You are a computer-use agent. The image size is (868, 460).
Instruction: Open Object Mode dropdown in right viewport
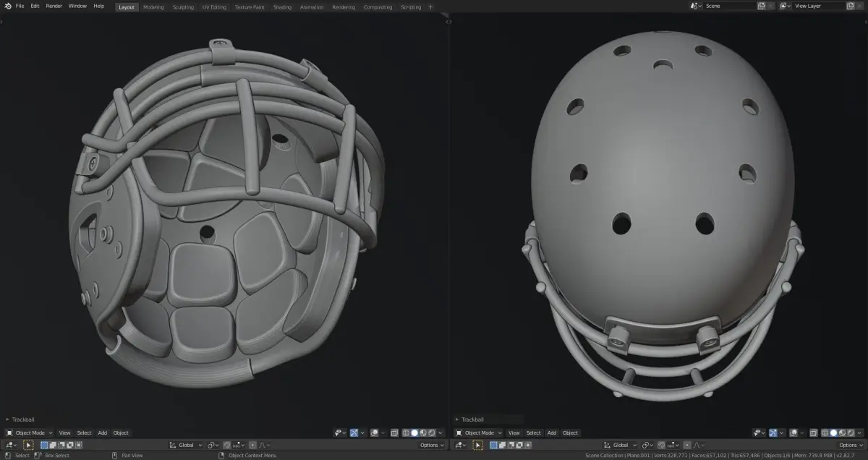478,433
